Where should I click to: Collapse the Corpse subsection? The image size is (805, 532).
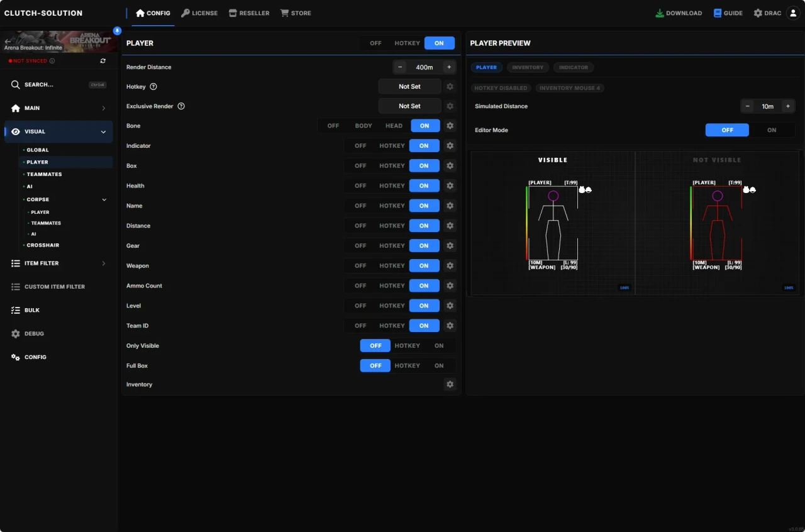point(104,199)
